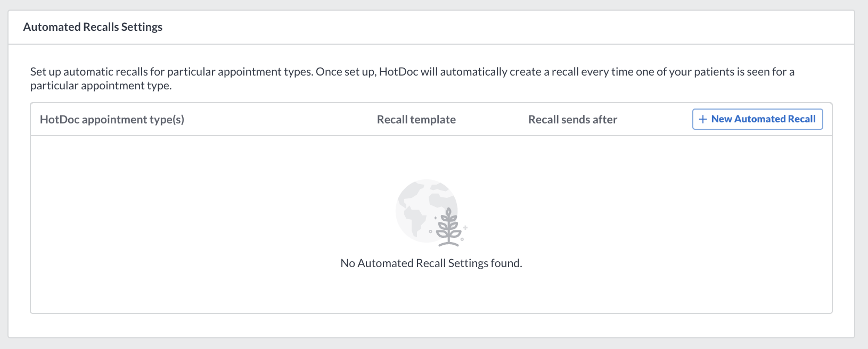Click the Automated Recalls Settings panel title
Viewport: 868px width, 349px height.
pyautogui.click(x=93, y=27)
